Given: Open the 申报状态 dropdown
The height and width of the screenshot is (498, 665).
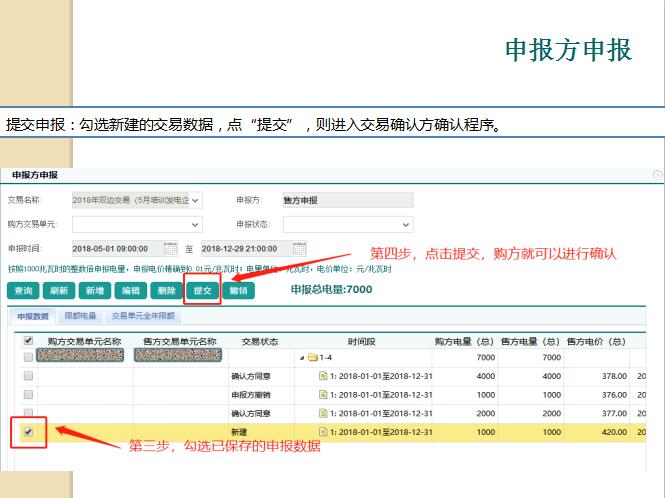Looking at the screenshot, I should pyautogui.click(x=406, y=225).
